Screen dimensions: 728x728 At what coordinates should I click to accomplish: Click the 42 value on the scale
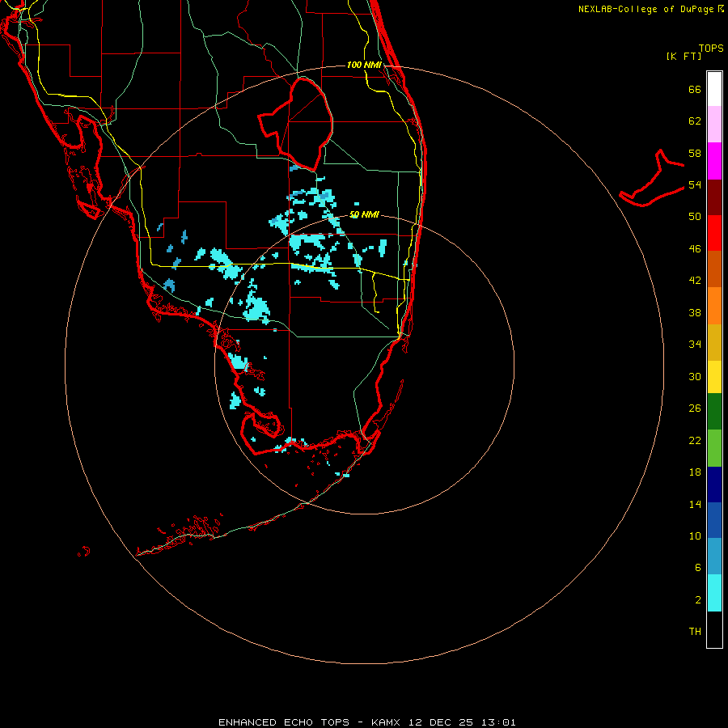[695, 281]
